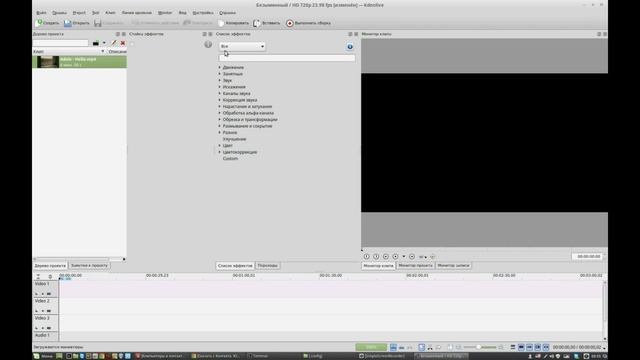
Task: Click the play button in clip monitor
Action: 395,257
